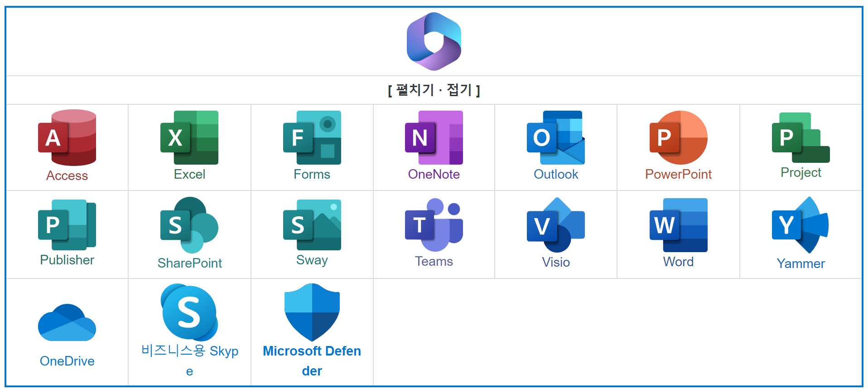Click the Microsoft 365 logo at top
This screenshot has width=868, height=390.
pyautogui.click(x=434, y=41)
